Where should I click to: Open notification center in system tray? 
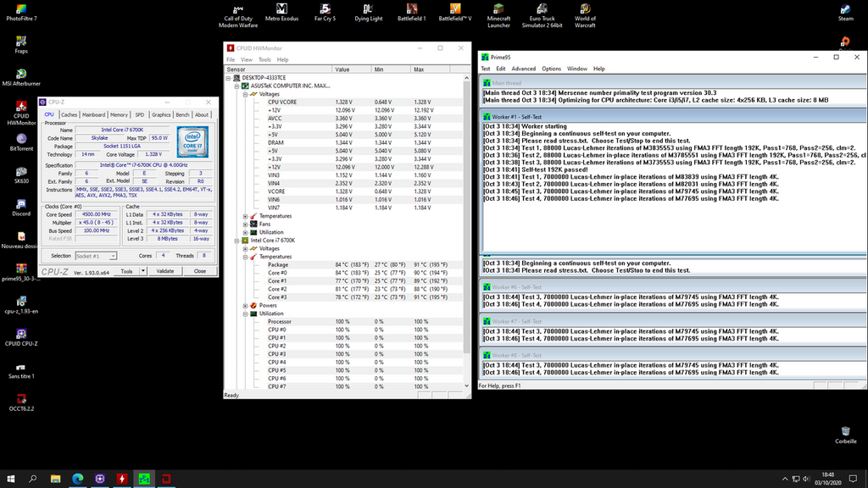coord(853,479)
